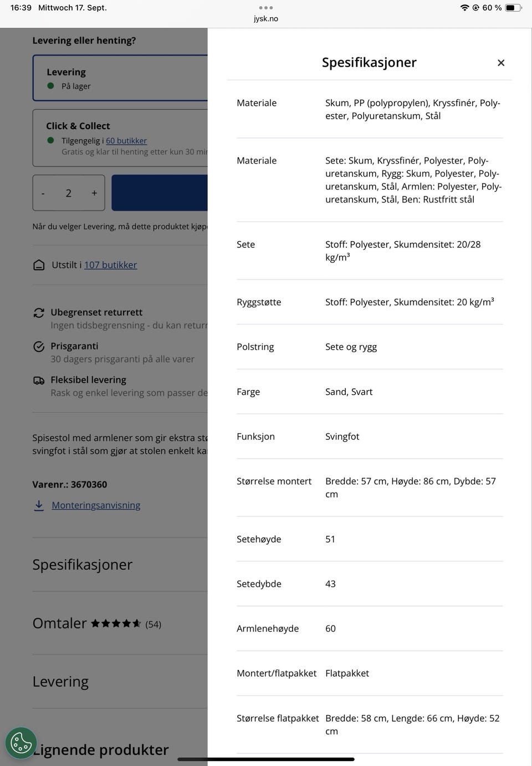Open the 107 butikker link

tap(110, 265)
